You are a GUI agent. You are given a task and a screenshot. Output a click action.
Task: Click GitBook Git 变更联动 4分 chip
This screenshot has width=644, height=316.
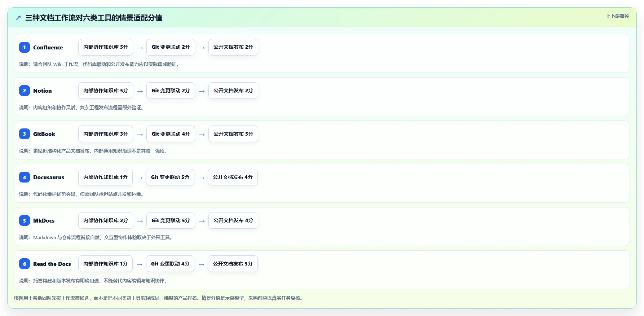point(171,134)
